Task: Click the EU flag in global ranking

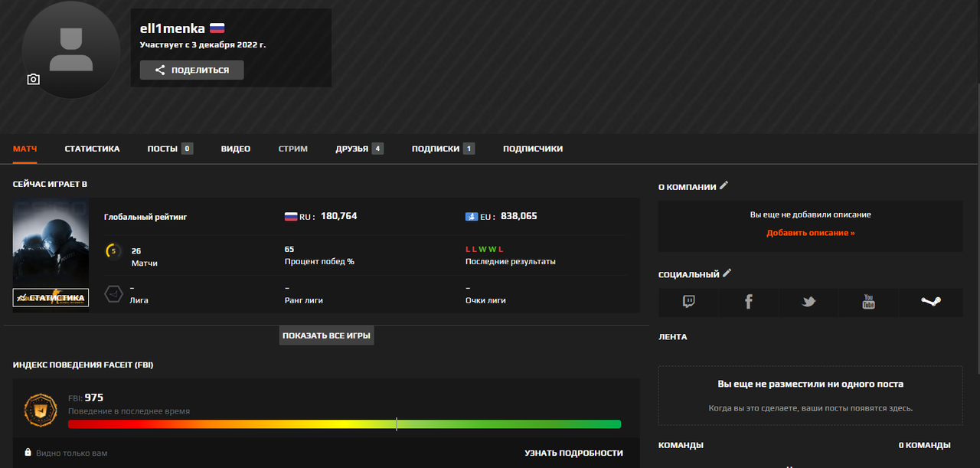Action: [472, 217]
